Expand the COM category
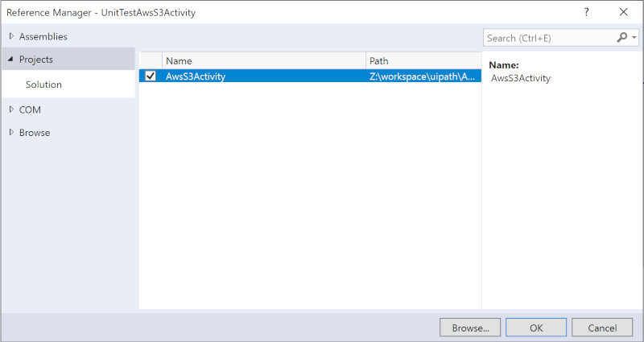The image size is (644, 342). (x=11, y=109)
